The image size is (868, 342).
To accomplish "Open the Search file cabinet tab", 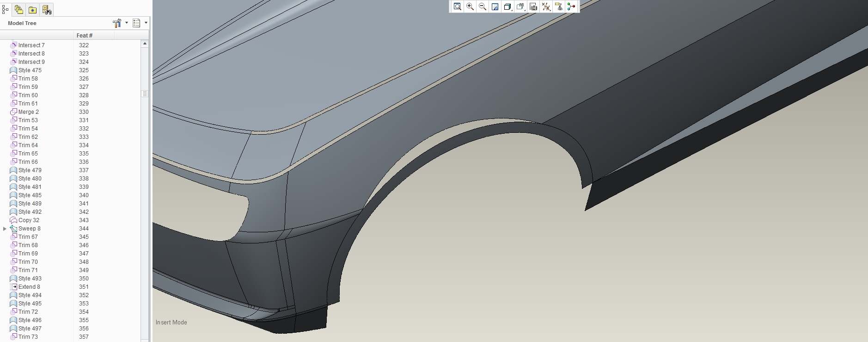I will click(47, 9).
